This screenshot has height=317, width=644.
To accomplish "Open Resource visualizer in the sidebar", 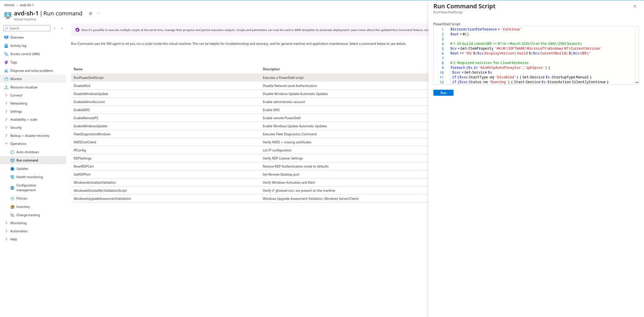I will [x=24, y=87].
